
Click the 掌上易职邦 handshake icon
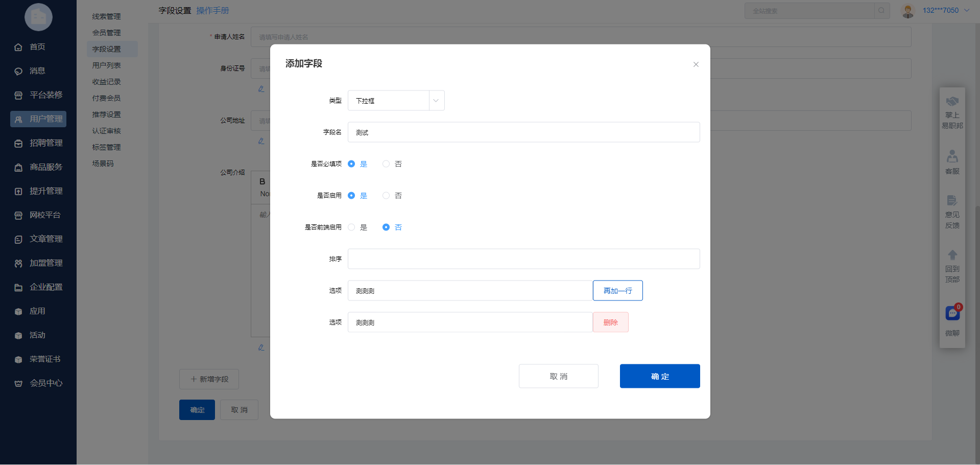click(952, 102)
